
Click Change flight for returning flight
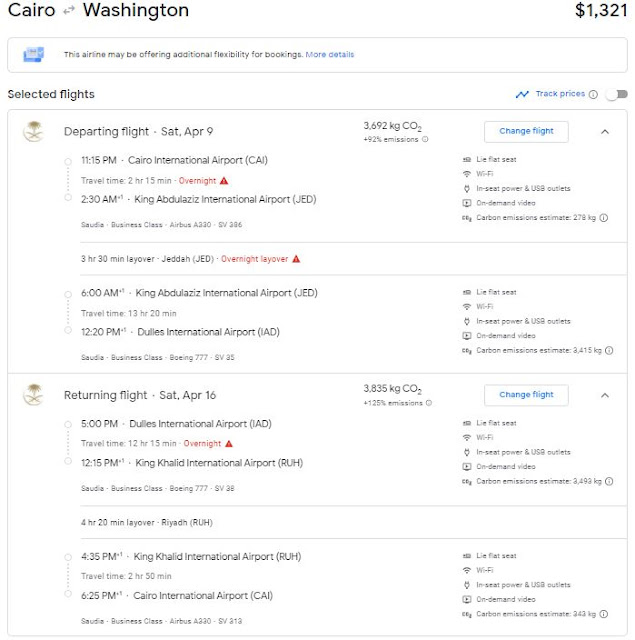(526, 395)
